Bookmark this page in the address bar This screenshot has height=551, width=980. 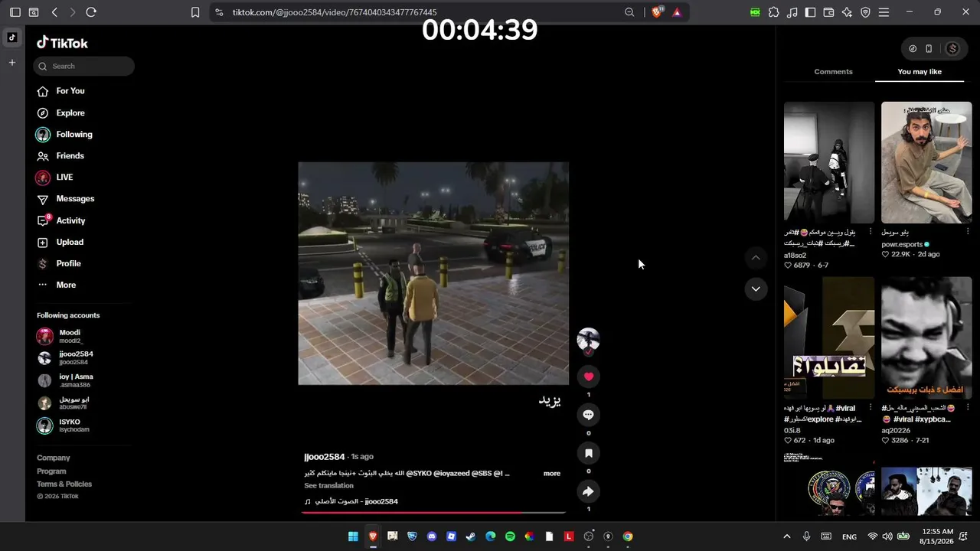195,12
